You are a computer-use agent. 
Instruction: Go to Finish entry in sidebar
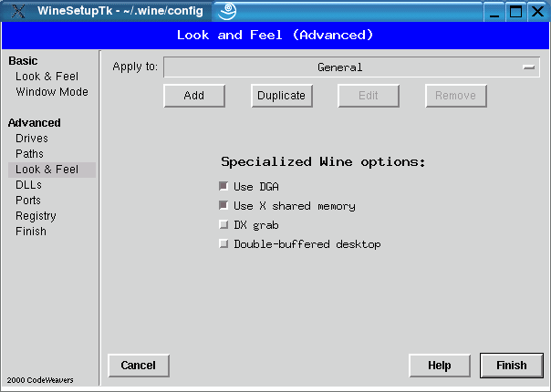(31, 232)
